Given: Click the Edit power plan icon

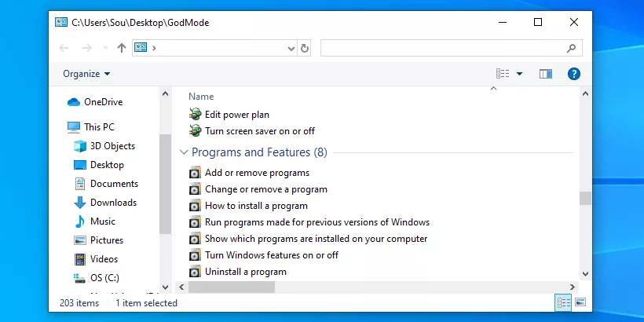Looking at the screenshot, I should pyautogui.click(x=195, y=114).
